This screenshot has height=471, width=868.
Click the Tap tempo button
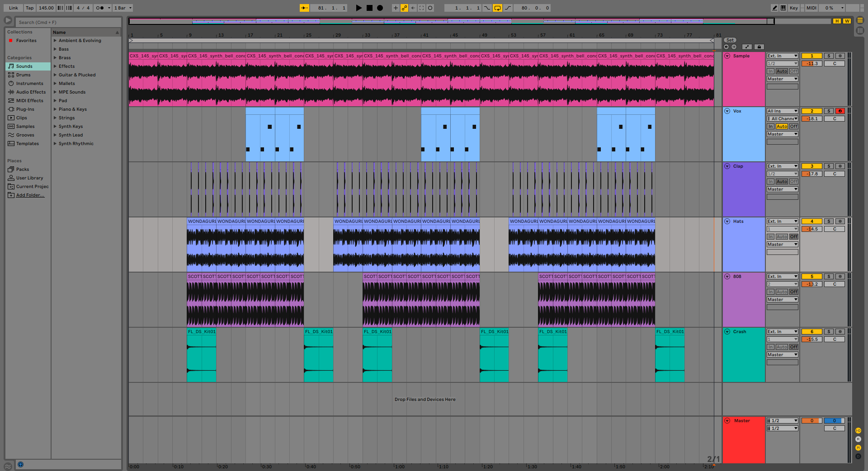click(29, 8)
